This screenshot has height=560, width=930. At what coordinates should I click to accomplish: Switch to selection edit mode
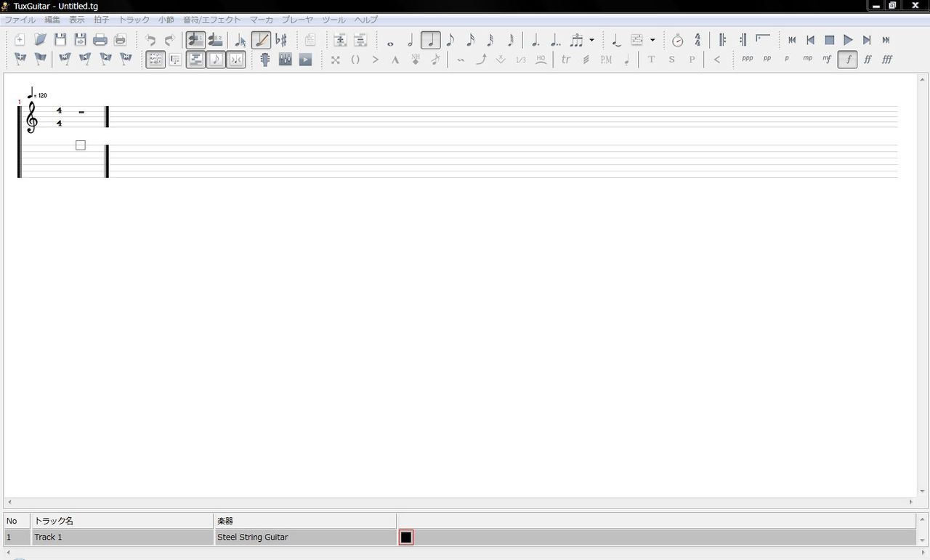pyautogui.click(x=240, y=40)
